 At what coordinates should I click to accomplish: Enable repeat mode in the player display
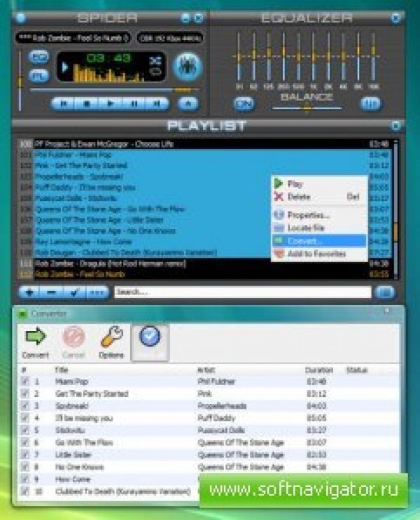click(155, 71)
